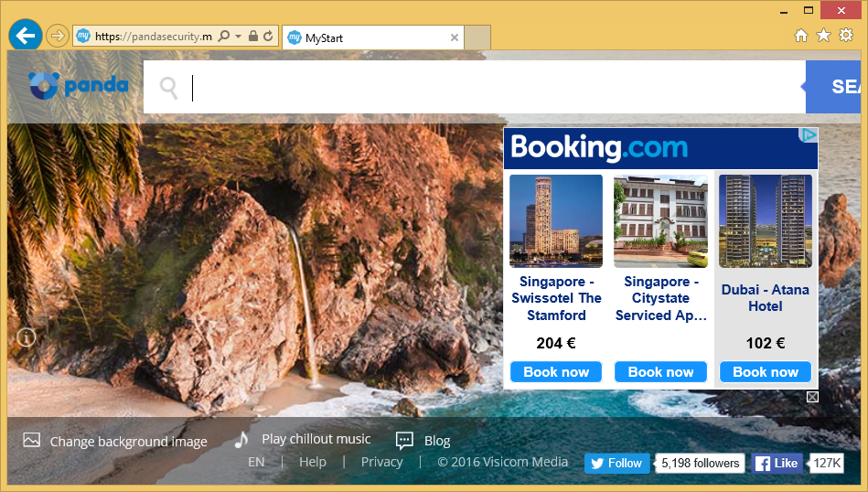868x492 pixels.
Task: Open the AdChoices icon on ad
Action: 809,135
